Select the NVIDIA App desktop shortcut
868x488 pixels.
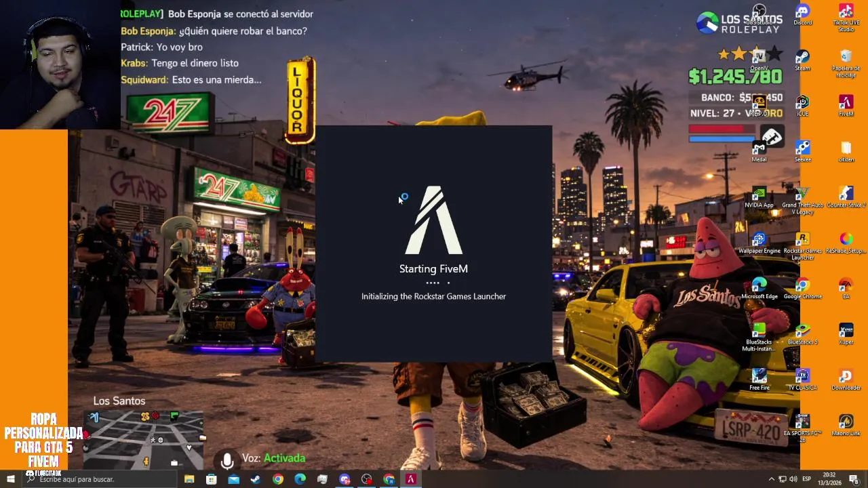(x=759, y=197)
